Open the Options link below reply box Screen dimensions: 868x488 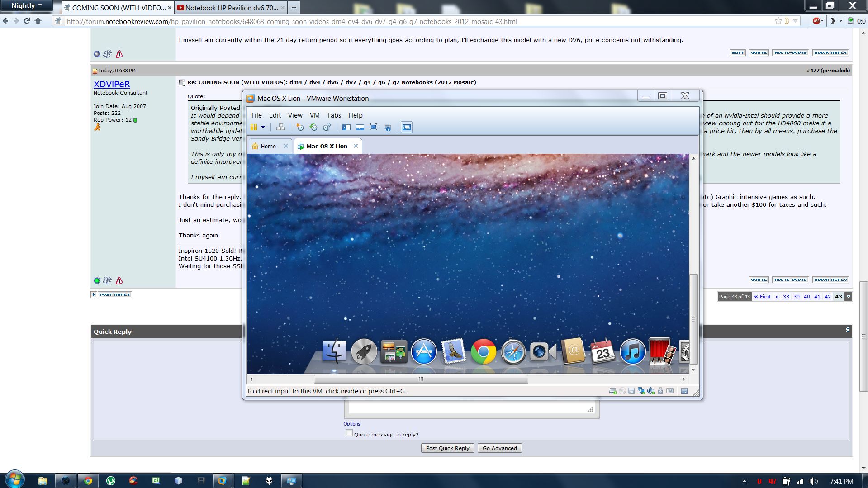click(351, 424)
